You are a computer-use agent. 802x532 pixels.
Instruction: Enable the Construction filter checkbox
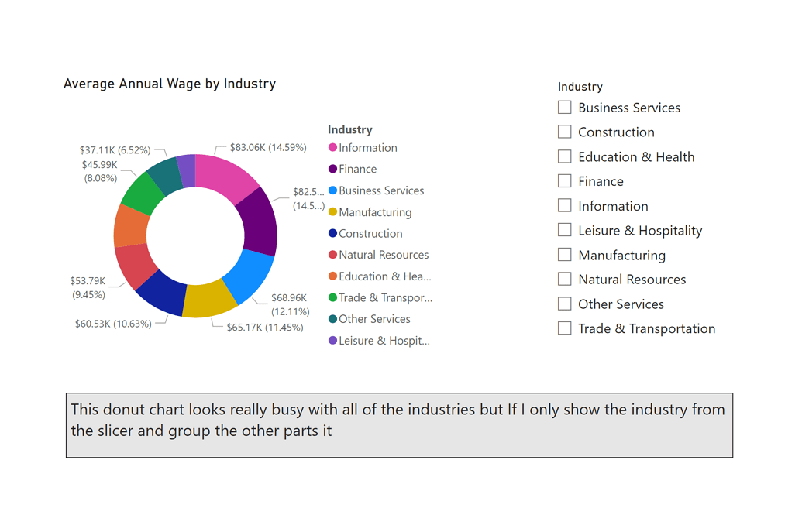pyautogui.click(x=564, y=132)
